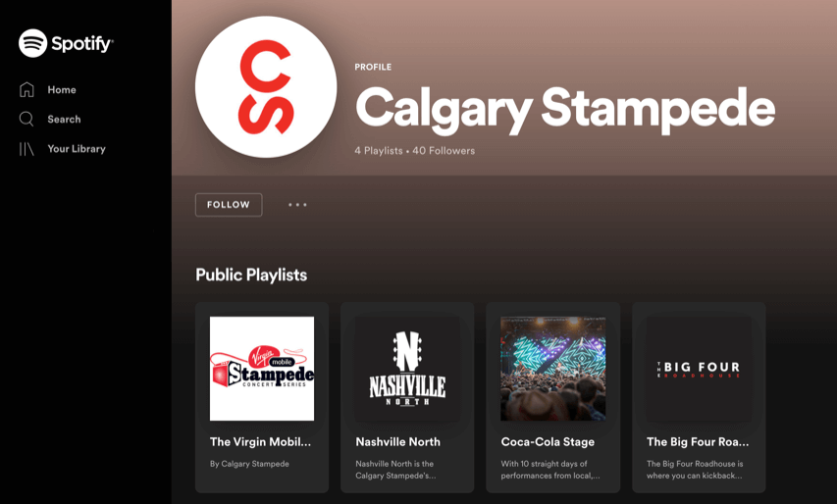Open the Home house icon
Viewport: 837px width, 504px height.
26,89
